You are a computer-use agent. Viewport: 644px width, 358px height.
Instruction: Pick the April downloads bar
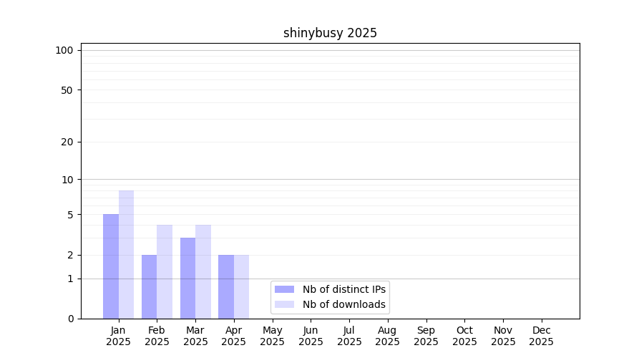click(241, 286)
